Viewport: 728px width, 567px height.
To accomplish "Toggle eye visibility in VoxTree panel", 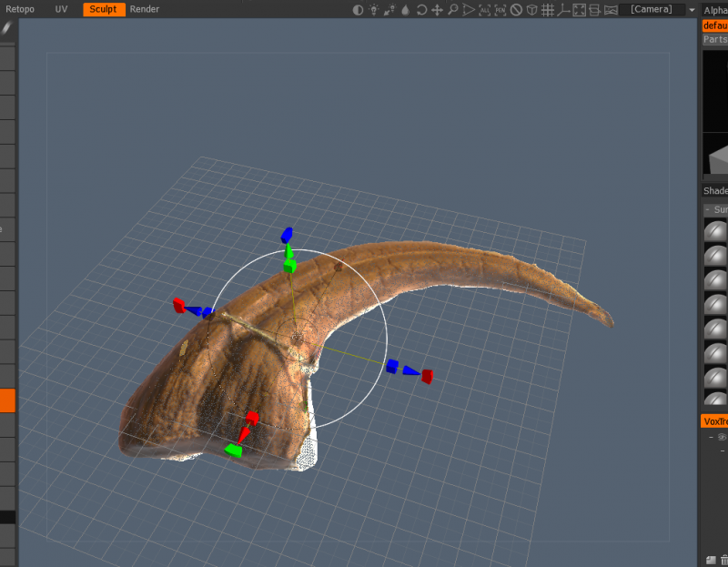I will [722, 437].
